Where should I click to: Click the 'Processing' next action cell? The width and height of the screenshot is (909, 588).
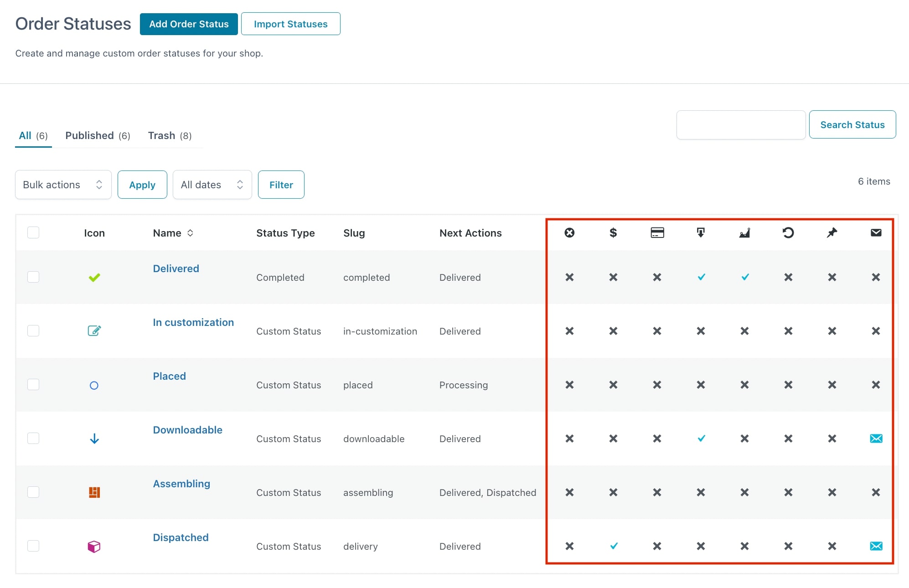pyautogui.click(x=464, y=385)
